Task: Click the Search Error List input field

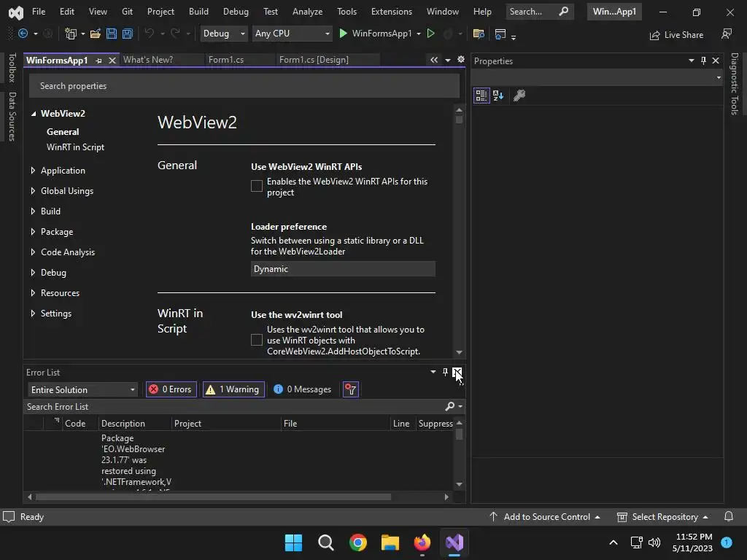Action: (x=233, y=406)
